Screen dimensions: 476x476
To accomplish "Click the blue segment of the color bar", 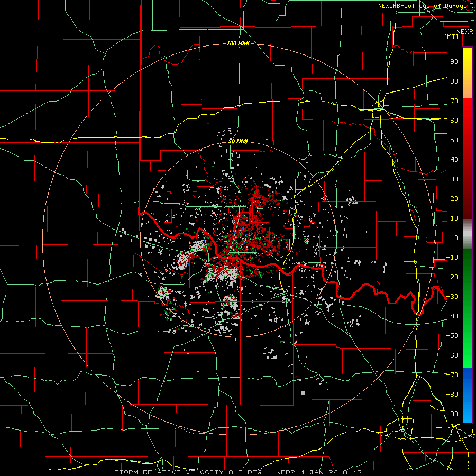I will (x=467, y=395).
